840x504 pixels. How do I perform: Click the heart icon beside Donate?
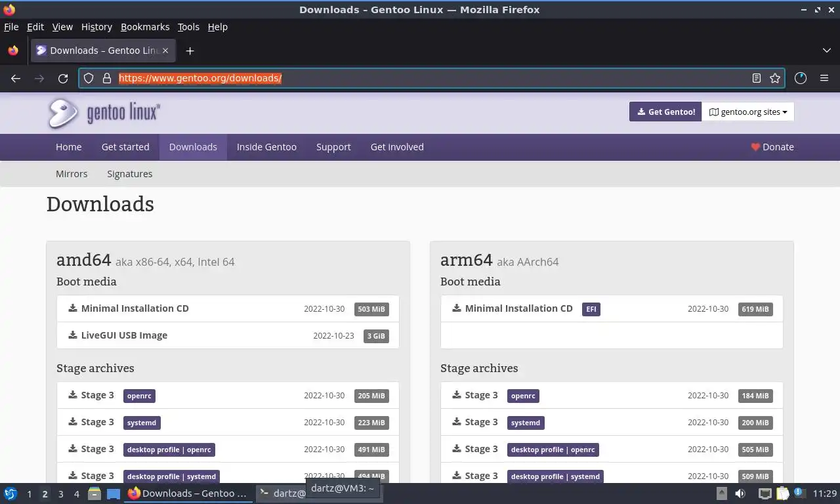tap(755, 147)
